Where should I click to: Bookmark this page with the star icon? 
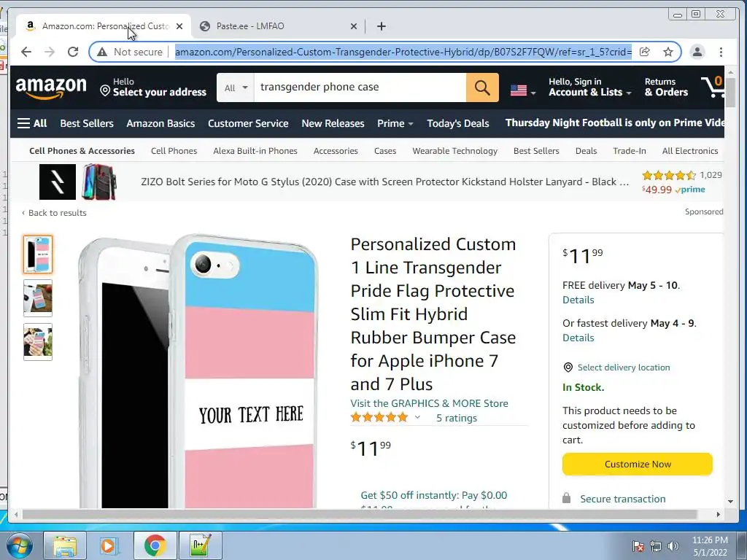[x=668, y=52]
